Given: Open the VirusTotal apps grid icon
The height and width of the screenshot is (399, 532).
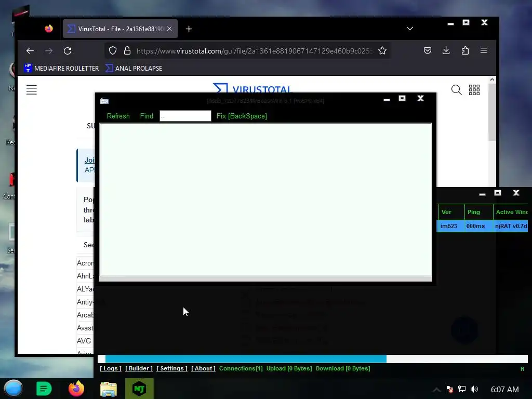Looking at the screenshot, I should (x=474, y=90).
